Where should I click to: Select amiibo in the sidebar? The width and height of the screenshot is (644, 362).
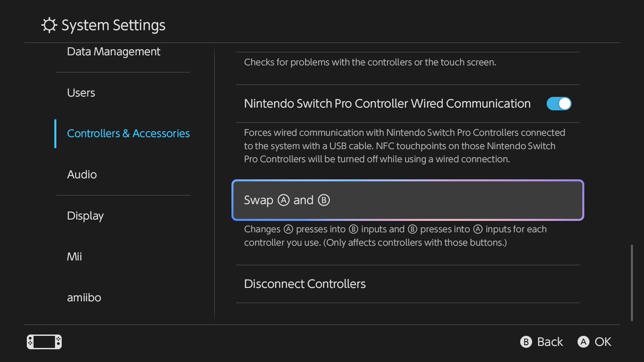(x=84, y=298)
